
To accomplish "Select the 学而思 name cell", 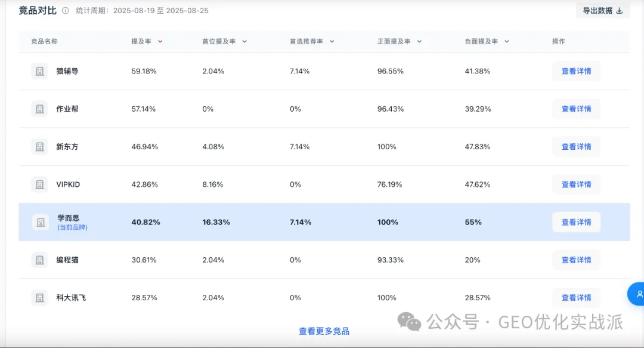I will click(69, 218).
